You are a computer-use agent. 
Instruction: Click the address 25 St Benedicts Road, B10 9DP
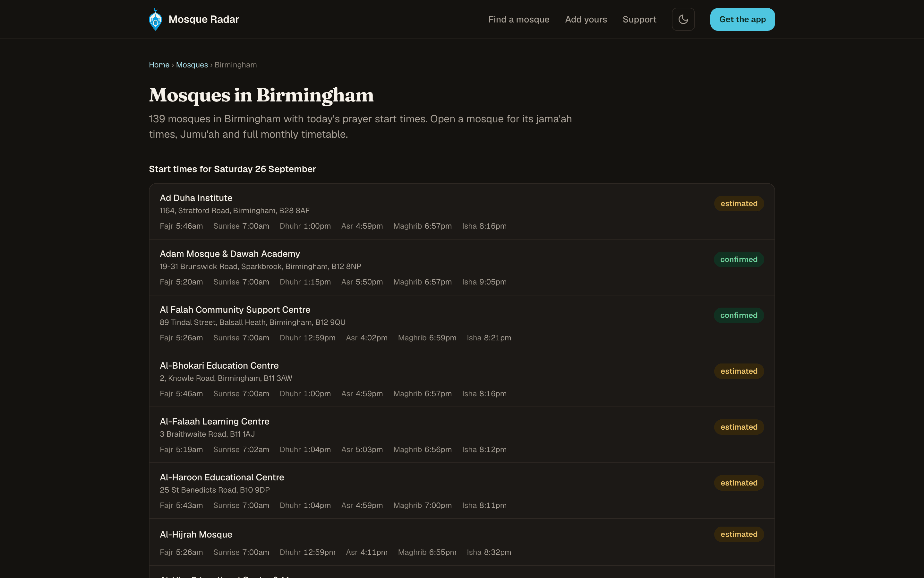click(x=215, y=490)
